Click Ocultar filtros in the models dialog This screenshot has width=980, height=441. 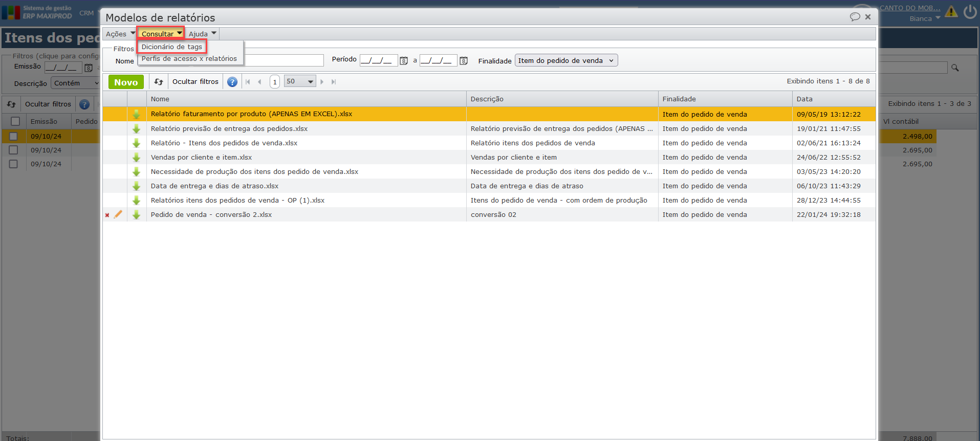click(195, 82)
